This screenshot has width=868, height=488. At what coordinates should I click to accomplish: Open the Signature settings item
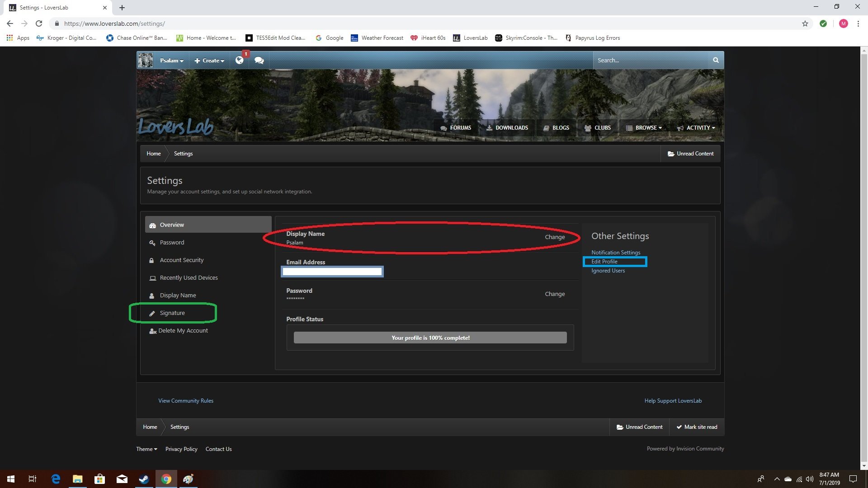point(172,313)
